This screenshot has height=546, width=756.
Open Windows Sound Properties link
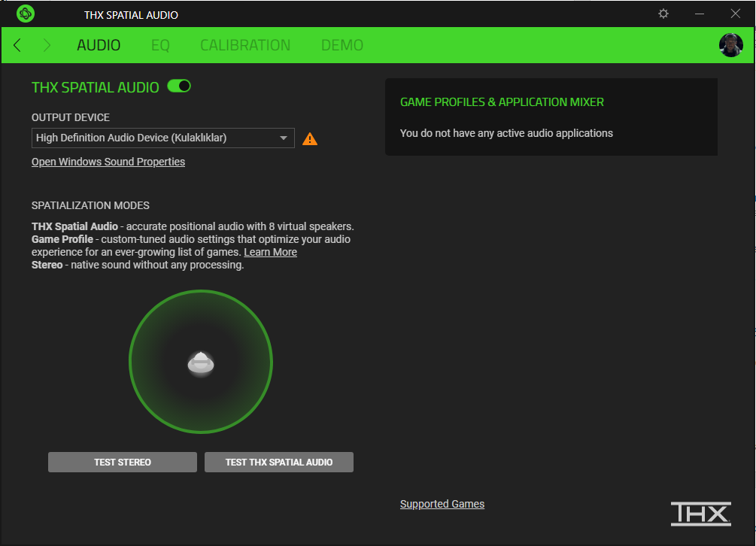[108, 162]
